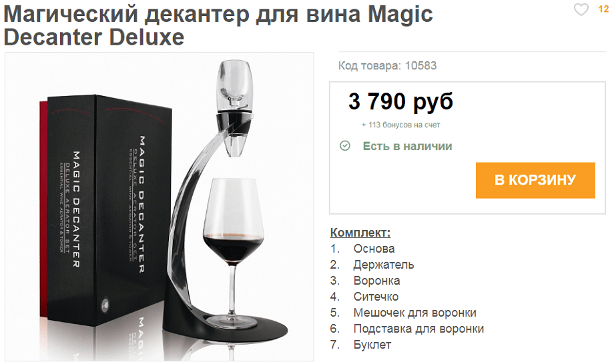Click the Есть в наличии availability text
Image resolution: width=614 pixels, height=364 pixels.
407,146
